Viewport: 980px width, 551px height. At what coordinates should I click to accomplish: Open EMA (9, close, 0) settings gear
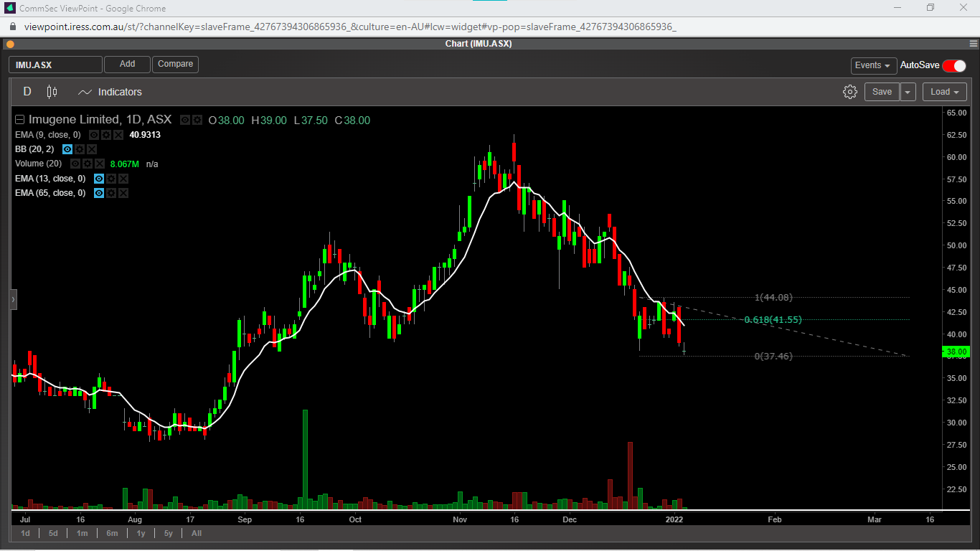coord(106,135)
